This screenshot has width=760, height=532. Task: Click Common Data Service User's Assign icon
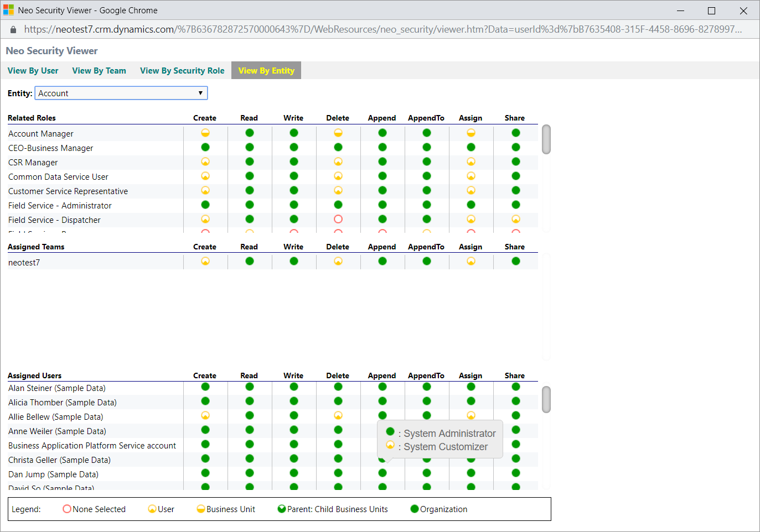[471, 176]
